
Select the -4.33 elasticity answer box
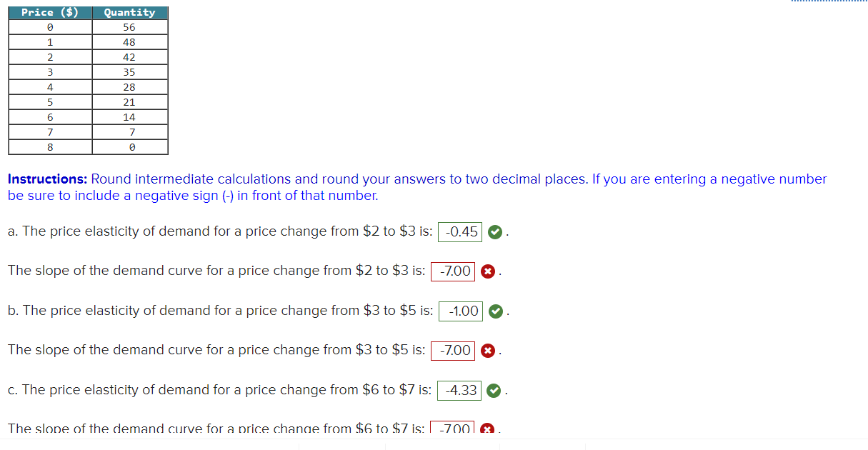[461, 390]
